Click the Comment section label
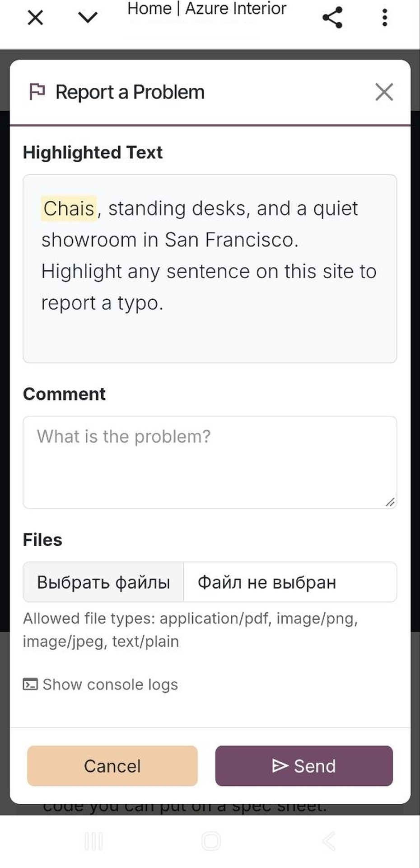The image size is (420, 868). click(x=64, y=394)
